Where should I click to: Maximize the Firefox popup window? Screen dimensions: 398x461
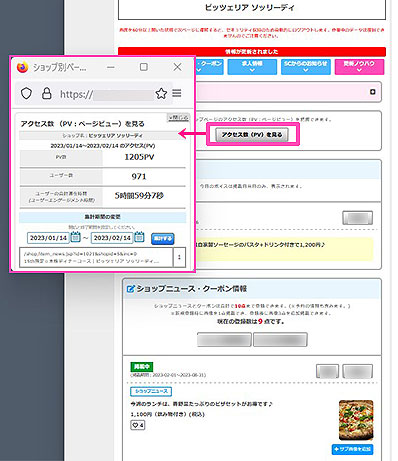(x=144, y=67)
